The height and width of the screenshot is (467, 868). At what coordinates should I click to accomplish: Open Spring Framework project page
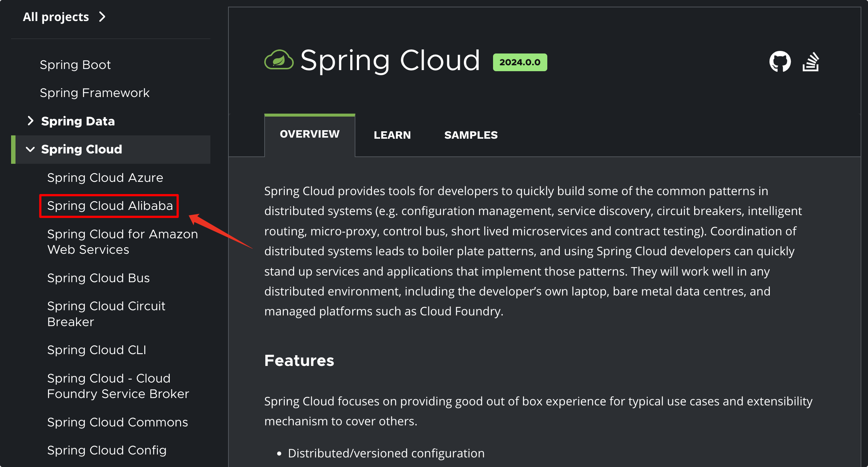[94, 93]
